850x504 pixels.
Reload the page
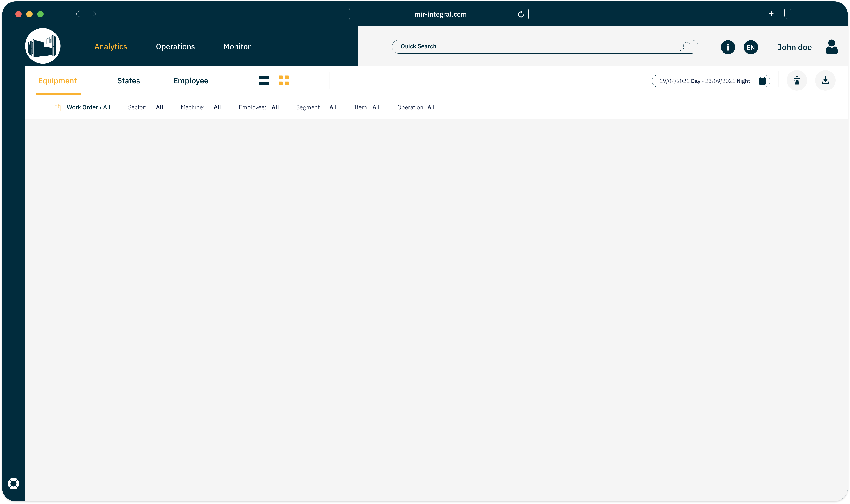pyautogui.click(x=521, y=14)
